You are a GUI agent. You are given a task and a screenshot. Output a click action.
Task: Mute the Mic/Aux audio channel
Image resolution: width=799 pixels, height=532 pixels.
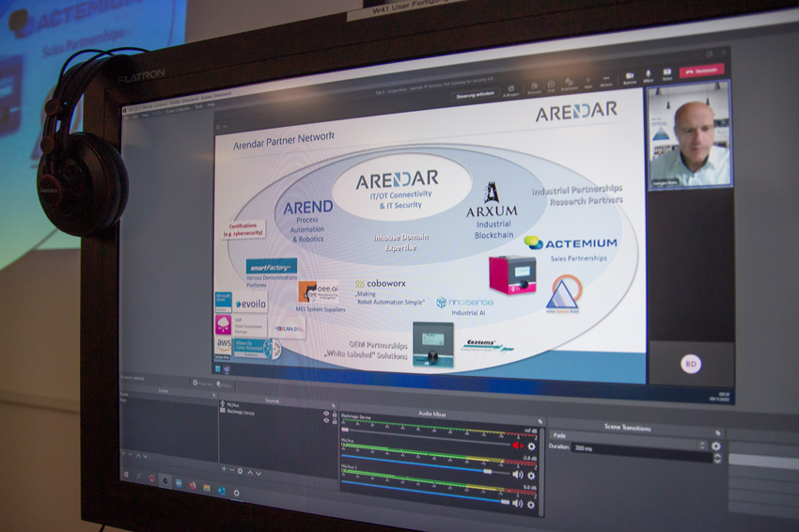pos(517,475)
